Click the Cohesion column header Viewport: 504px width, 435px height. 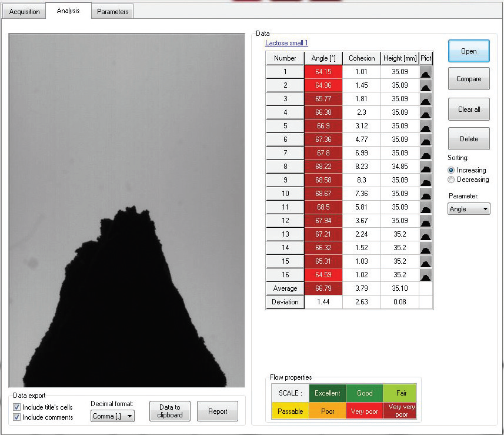(x=362, y=58)
